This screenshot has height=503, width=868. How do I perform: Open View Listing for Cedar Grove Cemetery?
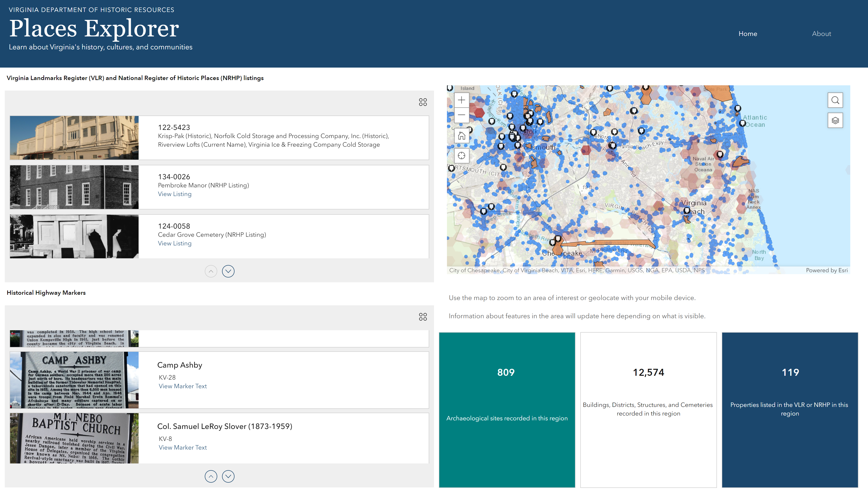(x=175, y=243)
